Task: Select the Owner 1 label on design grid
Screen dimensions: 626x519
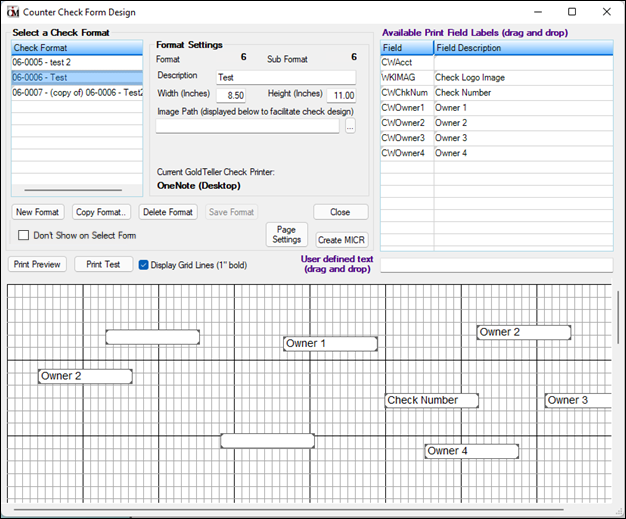Action: (330, 344)
